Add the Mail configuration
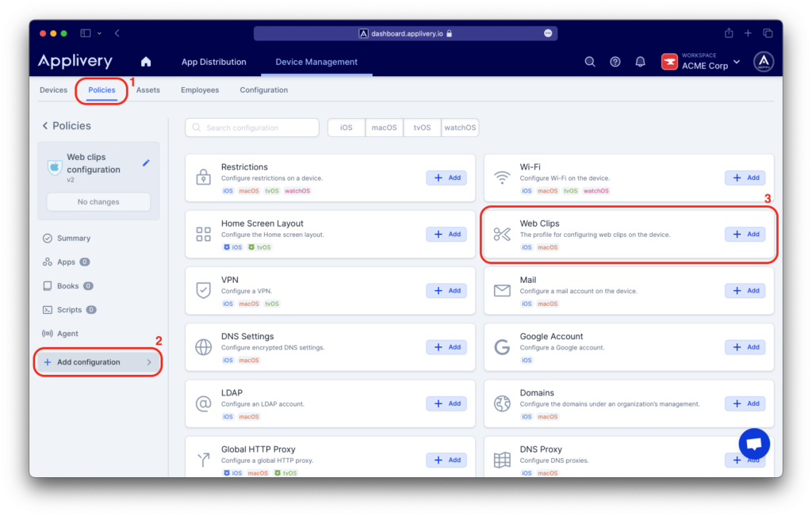Viewport: 812px width, 516px height. click(745, 290)
